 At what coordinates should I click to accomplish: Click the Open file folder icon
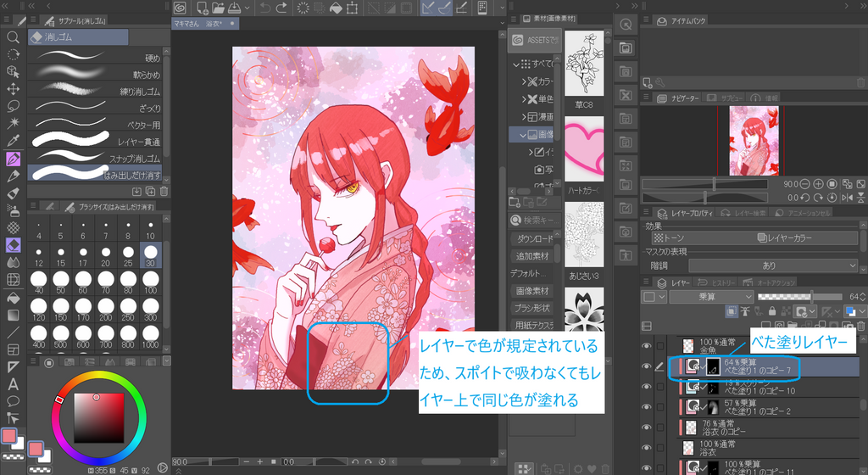pyautogui.click(x=218, y=8)
